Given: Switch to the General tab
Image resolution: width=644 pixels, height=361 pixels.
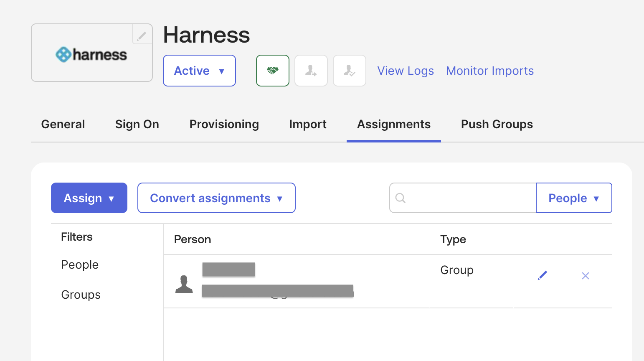Looking at the screenshot, I should coord(63,125).
